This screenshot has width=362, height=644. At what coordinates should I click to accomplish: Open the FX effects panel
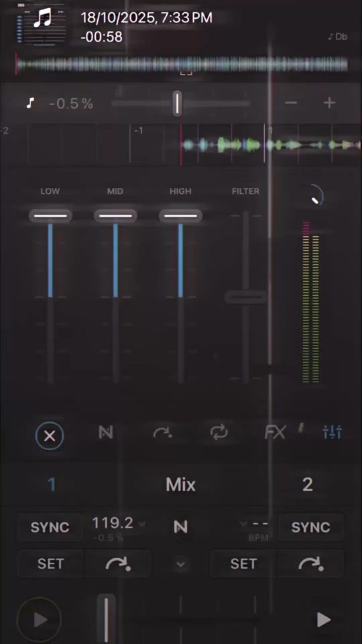coord(275,433)
